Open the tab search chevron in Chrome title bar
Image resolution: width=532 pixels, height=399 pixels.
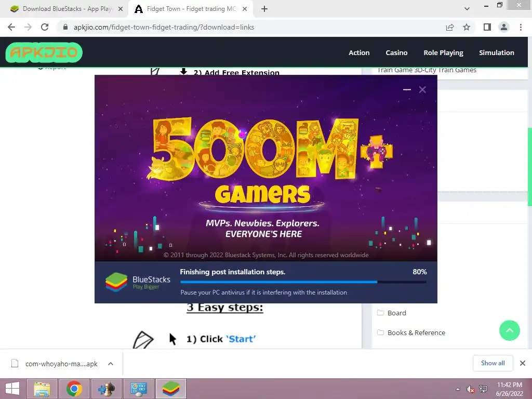[467, 9]
